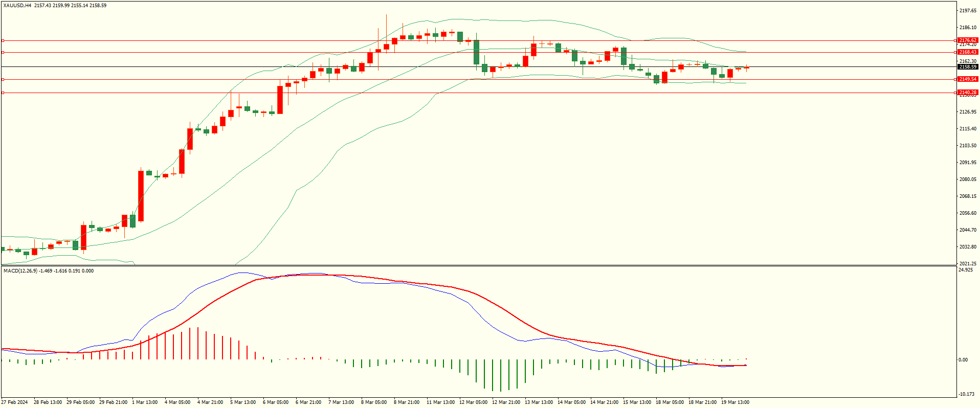Select the 0.00 level on MACD scale
Screen dimensions: 980x408
963,360
